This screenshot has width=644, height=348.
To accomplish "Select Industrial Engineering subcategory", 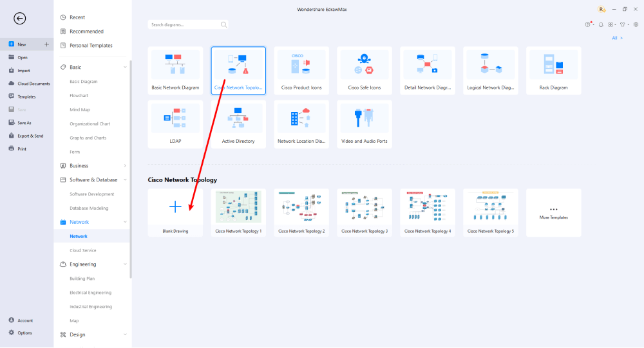I will [92, 307].
